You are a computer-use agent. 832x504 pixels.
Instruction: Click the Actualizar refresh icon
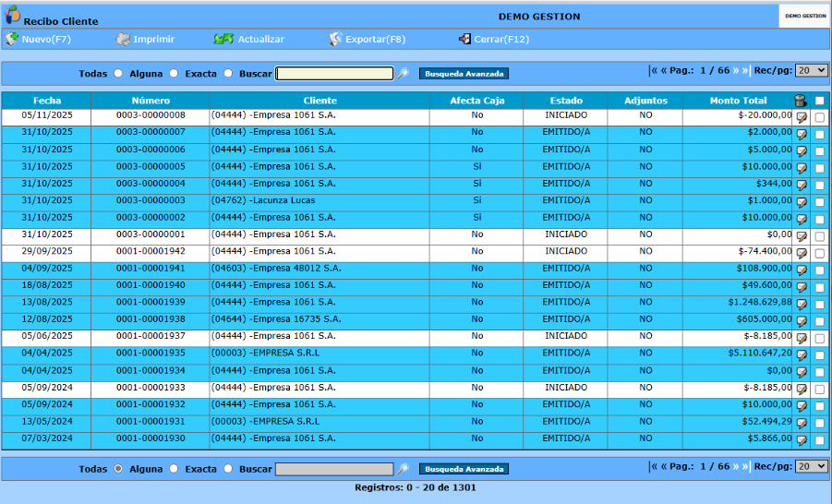223,39
